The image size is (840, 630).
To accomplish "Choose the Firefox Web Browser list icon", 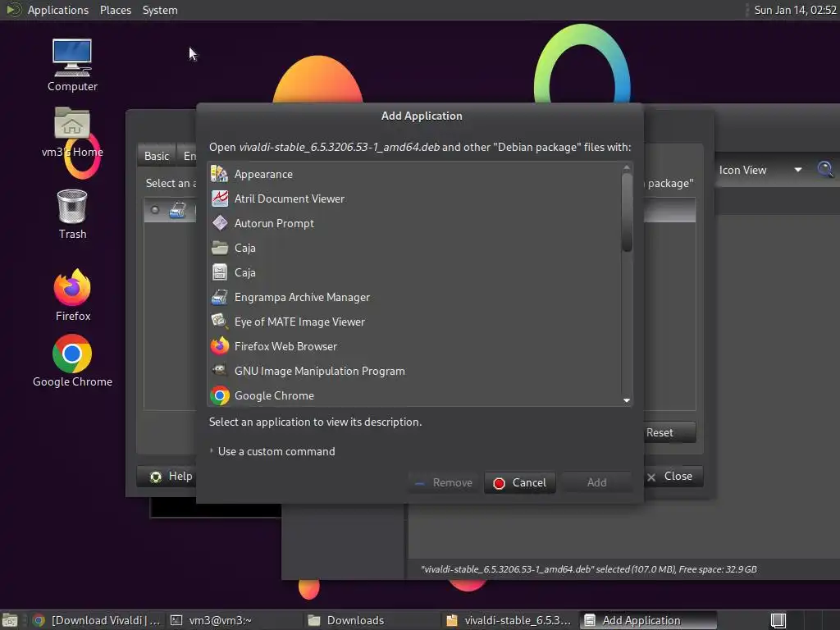I will tap(220, 347).
